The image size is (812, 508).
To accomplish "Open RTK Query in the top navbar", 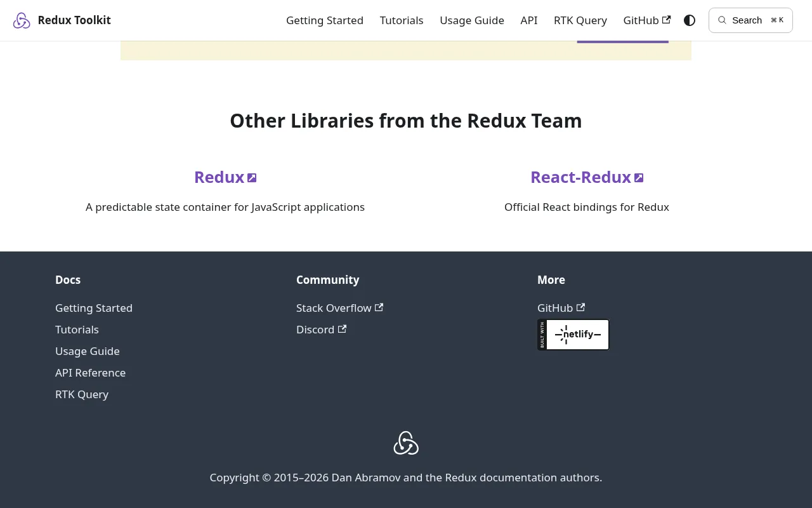I will pos(580,20).
